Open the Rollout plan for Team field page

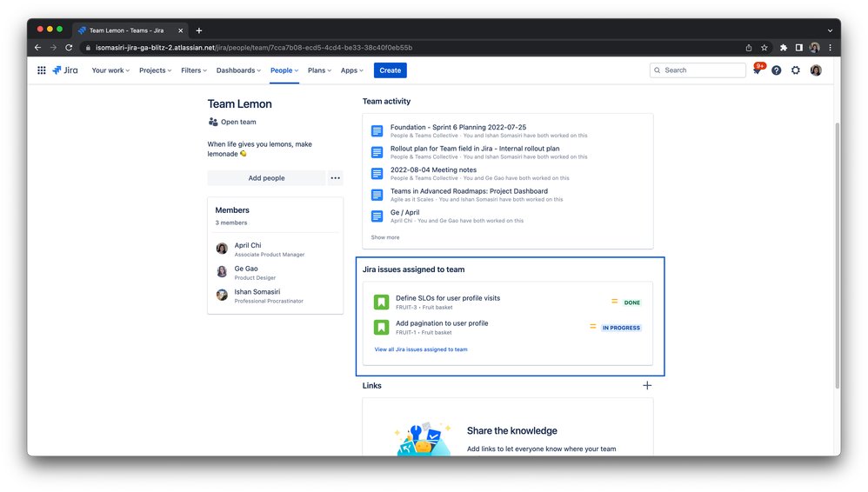point(475,149)
